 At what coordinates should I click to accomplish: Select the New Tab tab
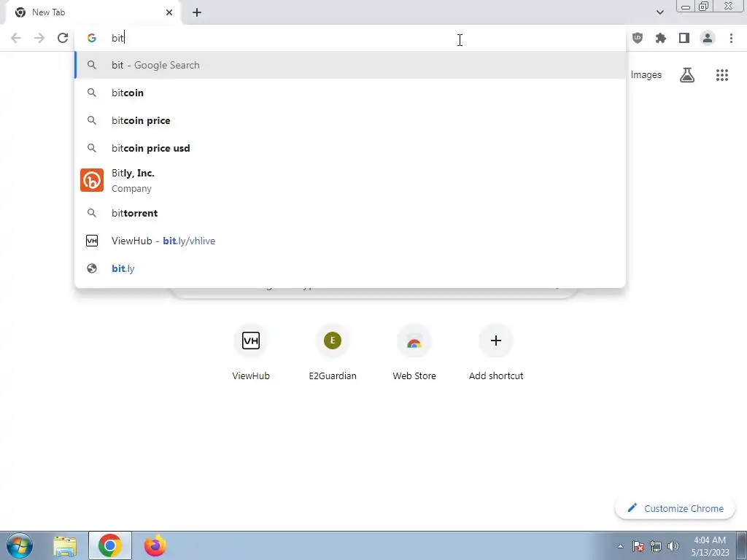click(x=93, y=12)
